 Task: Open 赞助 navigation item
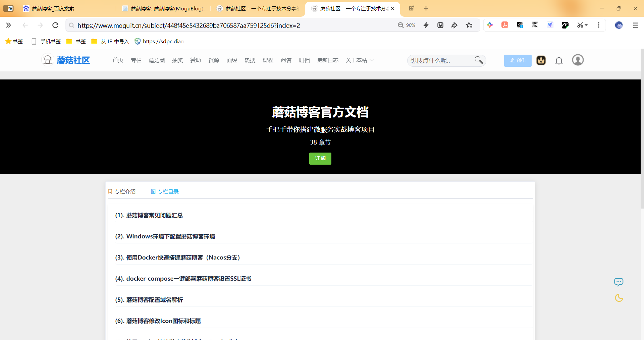[196, 60]
